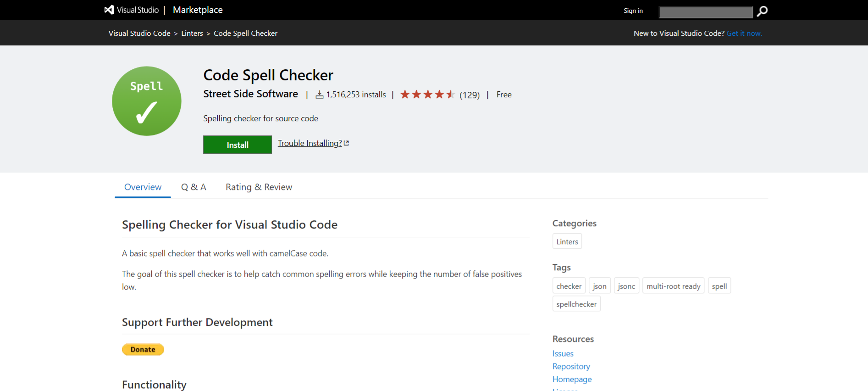Click the multi-root ready tag
The height and width of the screenshot is (391, 868).
(673, 286)
